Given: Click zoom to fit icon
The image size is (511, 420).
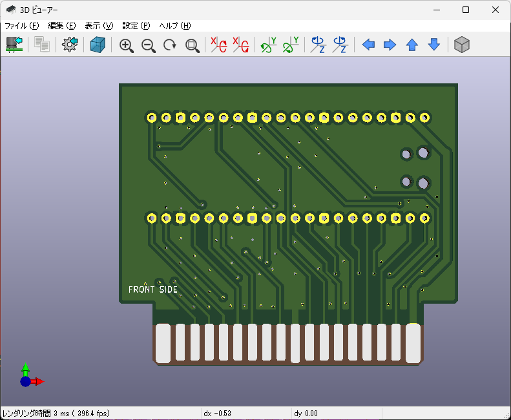Looking at the screenshot, I should (193, 45).
